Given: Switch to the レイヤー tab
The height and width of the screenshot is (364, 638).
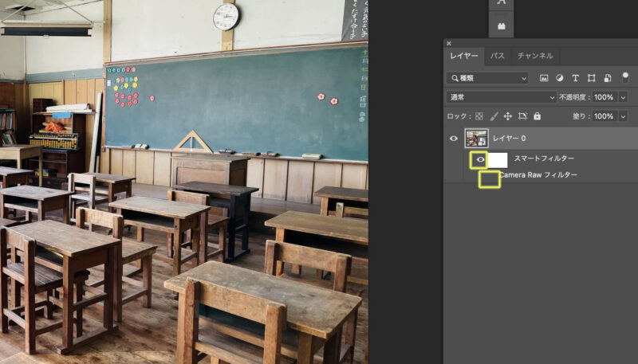Looking at the screenshot, I should click(464, 56).
